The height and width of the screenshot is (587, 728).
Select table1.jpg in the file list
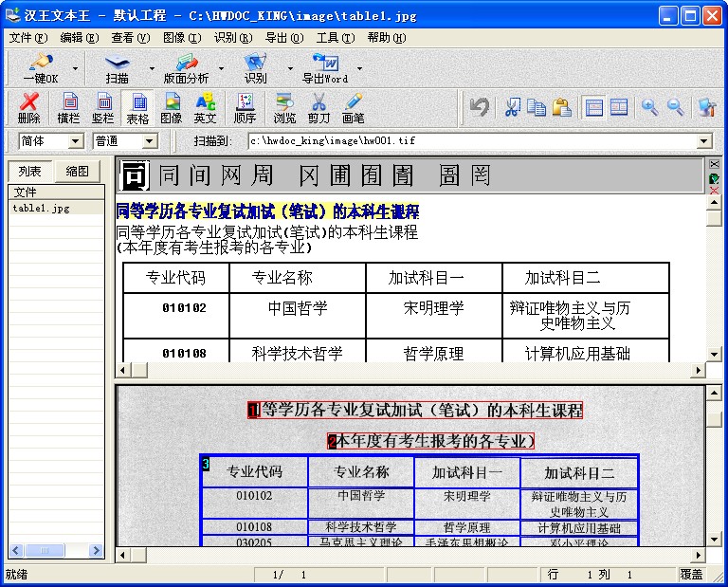[x=41, y=208]
